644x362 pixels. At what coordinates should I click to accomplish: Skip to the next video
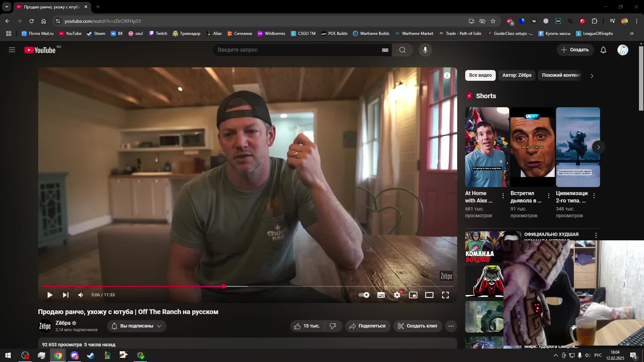(65, 295)
